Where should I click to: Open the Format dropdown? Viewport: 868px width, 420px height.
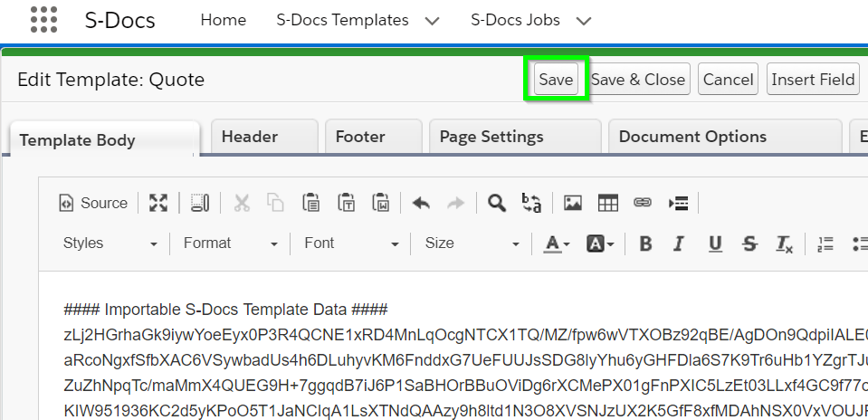pyautogui.click(x=230, y=243)
